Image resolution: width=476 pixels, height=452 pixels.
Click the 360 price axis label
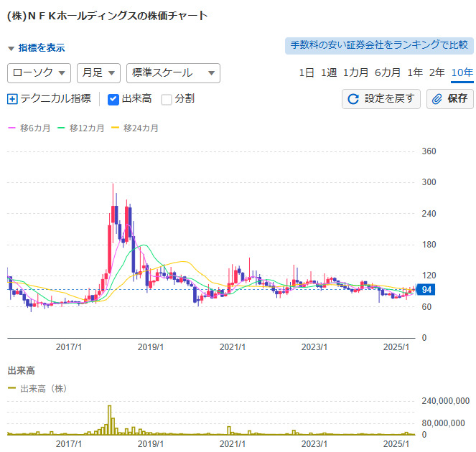point(429,151)
